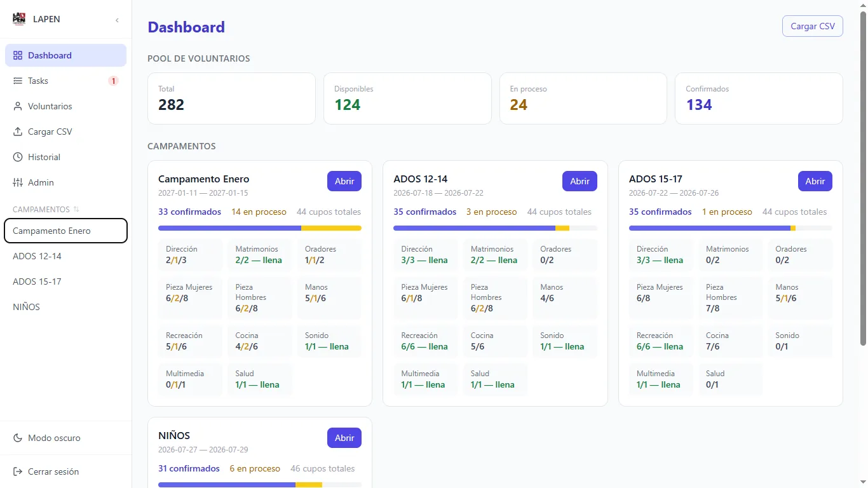Screen dimensions: 868x488
Task: Click "3 en proceso" in ADOS 12-14 card
Action: click(492, 212)
